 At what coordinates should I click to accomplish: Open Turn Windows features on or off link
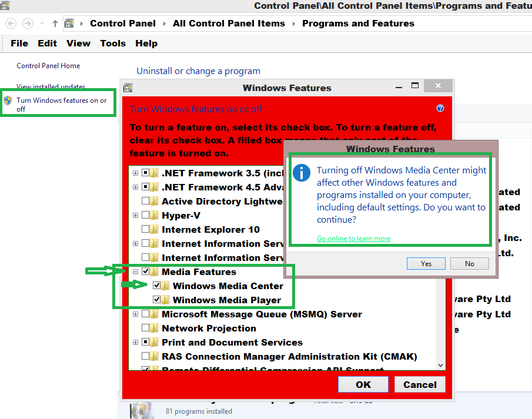click(x=61, y=105)
